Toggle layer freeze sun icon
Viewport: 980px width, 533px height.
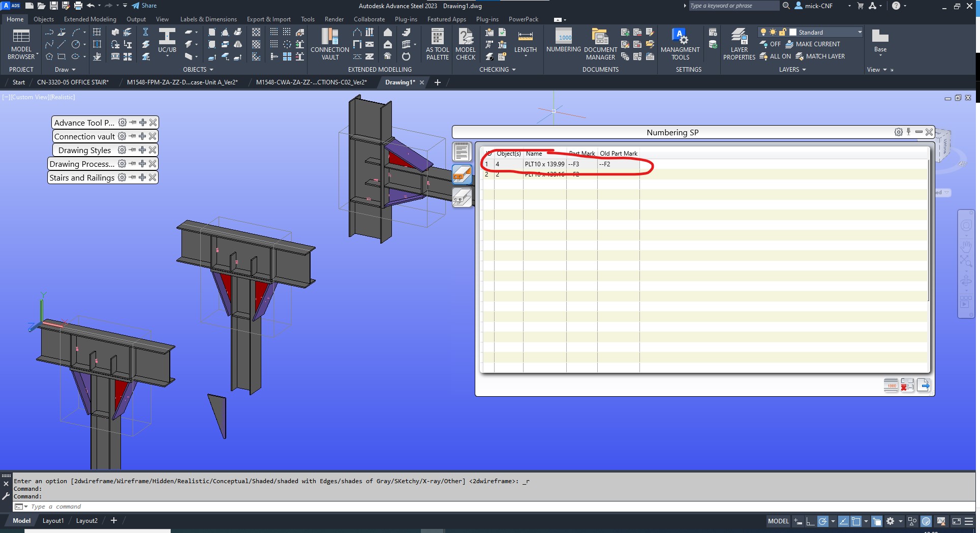pos(773,32)
